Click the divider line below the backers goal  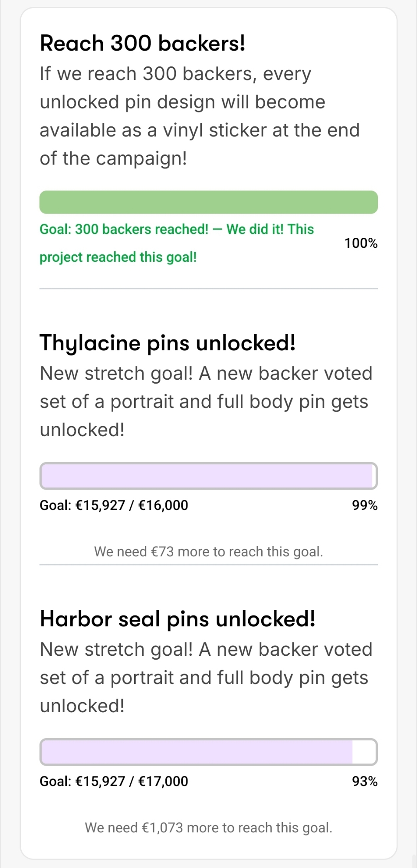208,289
